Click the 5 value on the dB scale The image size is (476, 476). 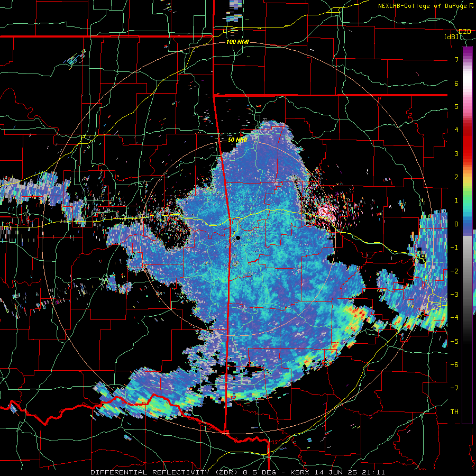click(456, 106)
